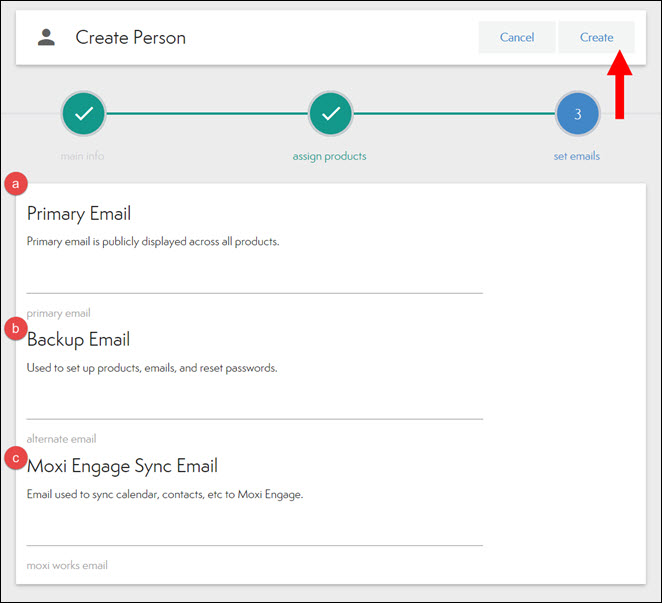662x603 pixels.
Task: Go to the 'assign products' step label
Action: point(329,156)
